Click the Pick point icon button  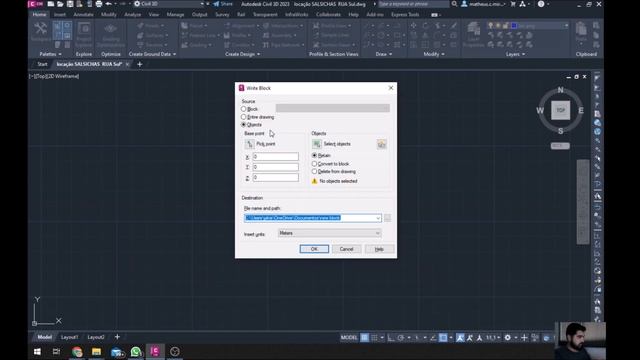click(249, 144)
